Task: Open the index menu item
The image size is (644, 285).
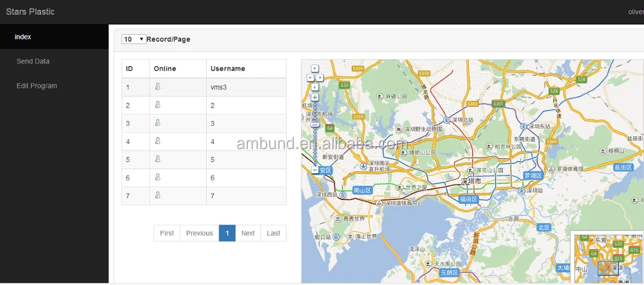Action: pyautogui.click(x=54, y=37)
